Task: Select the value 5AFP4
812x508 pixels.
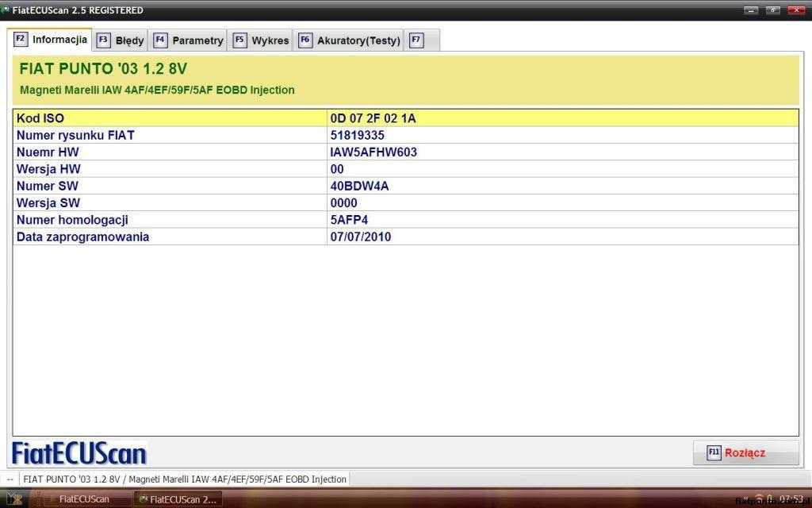Action: (x=349, y=220)
